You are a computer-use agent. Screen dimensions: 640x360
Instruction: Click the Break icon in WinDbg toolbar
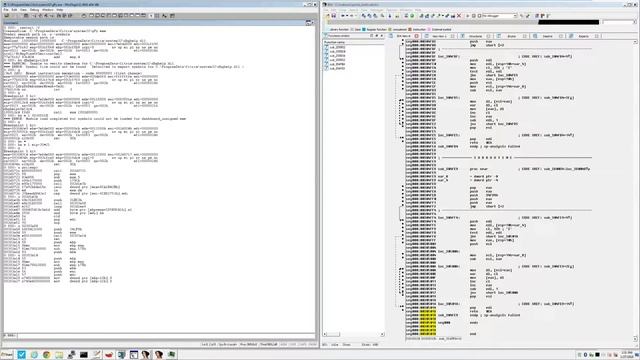52,16
